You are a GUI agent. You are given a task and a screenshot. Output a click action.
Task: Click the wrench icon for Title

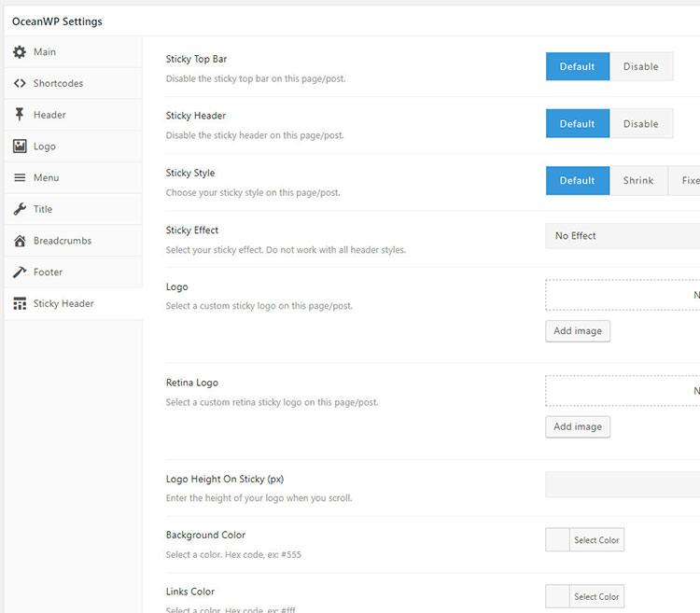pyautogui.click(x=20, y=209)
